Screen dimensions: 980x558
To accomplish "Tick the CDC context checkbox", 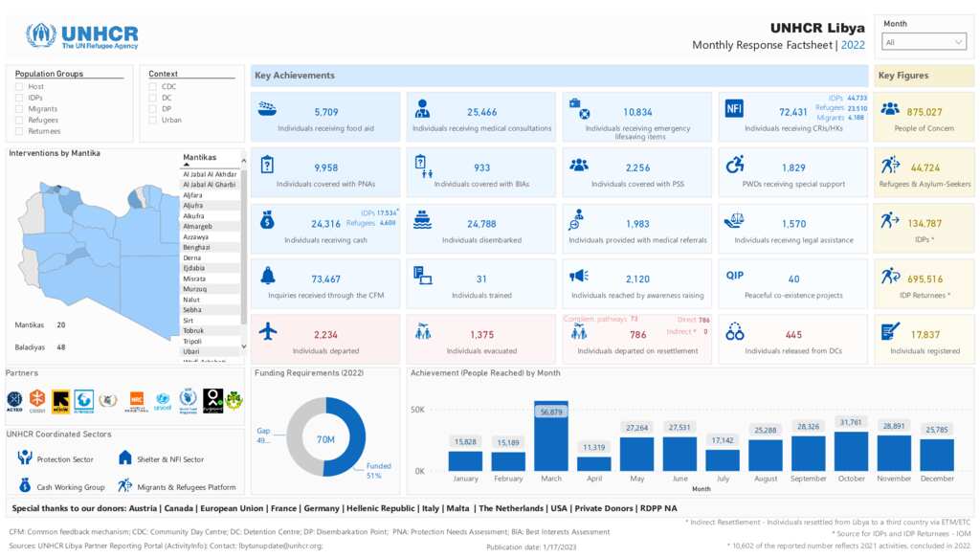I will tap(153, 87).
